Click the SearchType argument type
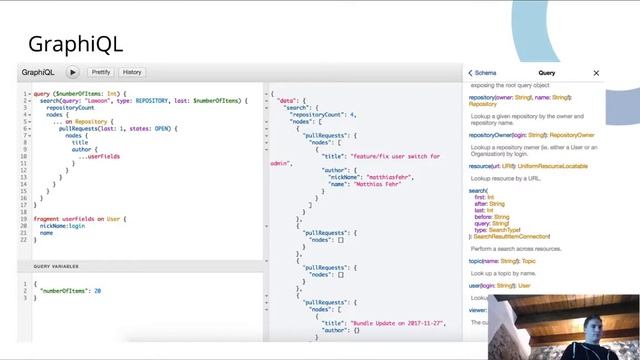This screenshot has height=360, width=640. 504,230
